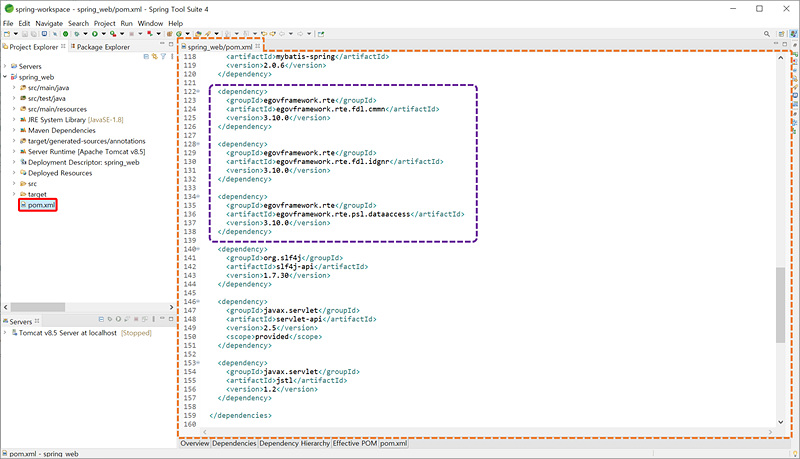Viewport: 800px width, 459px height.
Task: Click Link with Editor icon in Project Explorer
Action: pos(155,56)
